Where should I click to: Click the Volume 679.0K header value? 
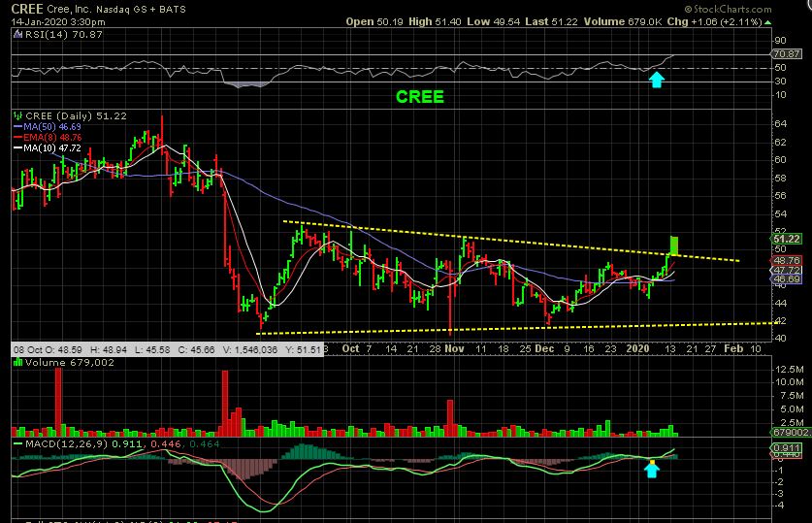click(x=623, y=21)
